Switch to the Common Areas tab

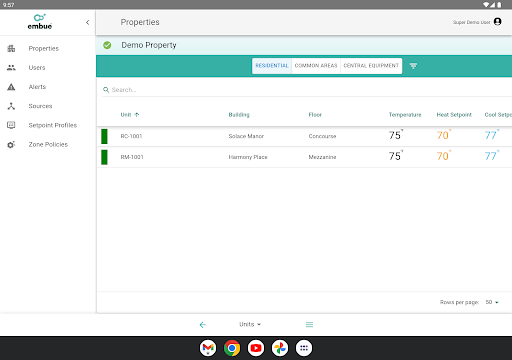[316, 66]
